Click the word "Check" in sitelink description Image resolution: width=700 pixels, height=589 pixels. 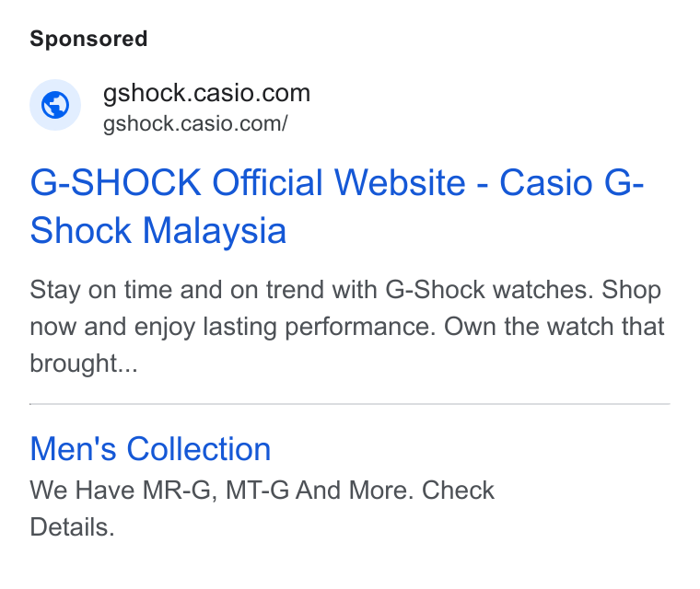pyautogui.click(x=458, y=491)
